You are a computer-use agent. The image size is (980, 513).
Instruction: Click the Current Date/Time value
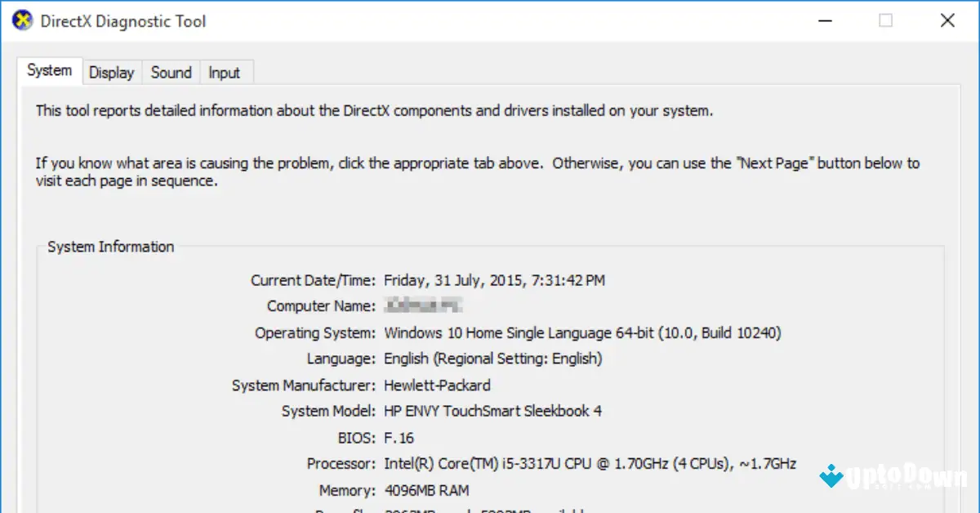[494, 280]
